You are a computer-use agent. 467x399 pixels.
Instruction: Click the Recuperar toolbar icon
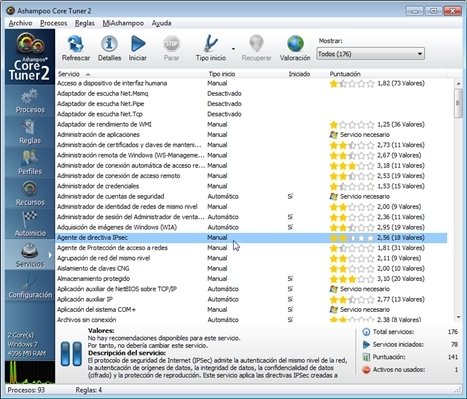256,44
